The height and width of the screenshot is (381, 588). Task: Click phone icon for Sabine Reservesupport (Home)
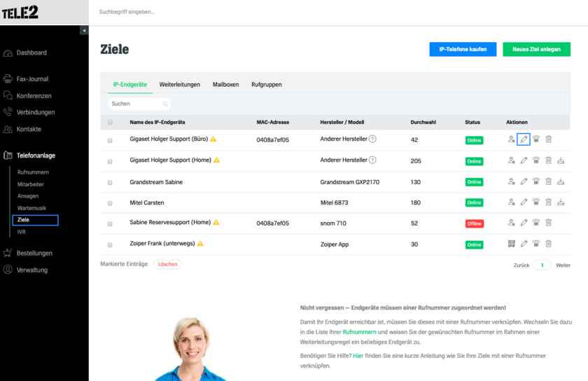coord(536,223)
